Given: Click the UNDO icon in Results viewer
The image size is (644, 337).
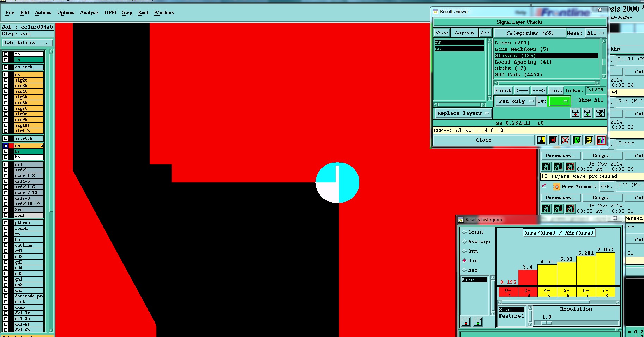Looking at the screenshot, I should coord(600,113).
